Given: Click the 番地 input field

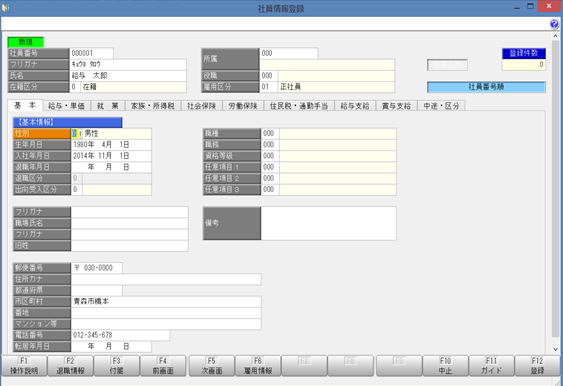Looking at the screenshot, I should [166, 313].
